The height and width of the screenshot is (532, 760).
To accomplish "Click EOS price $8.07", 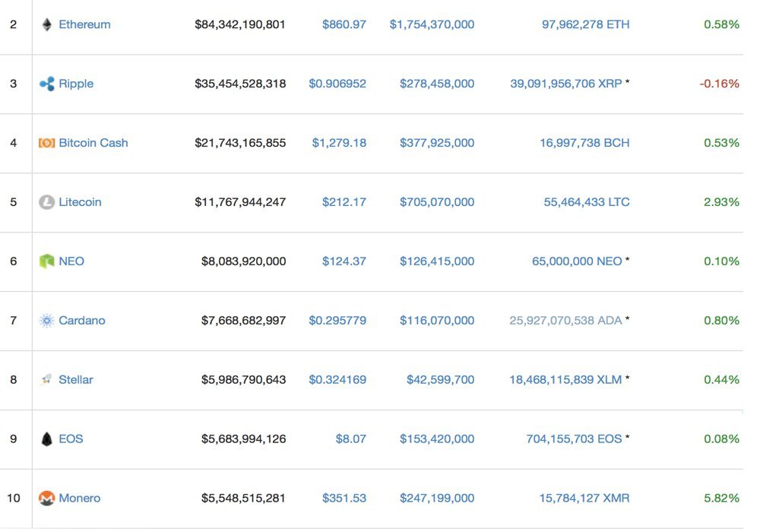I will click(x=351, y=439).
